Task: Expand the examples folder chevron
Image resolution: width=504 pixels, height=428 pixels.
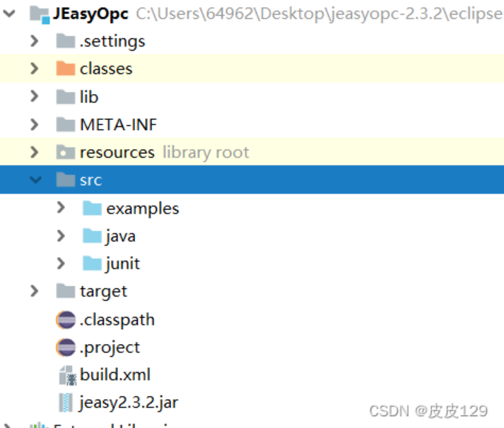Action: tap(61, 208)
